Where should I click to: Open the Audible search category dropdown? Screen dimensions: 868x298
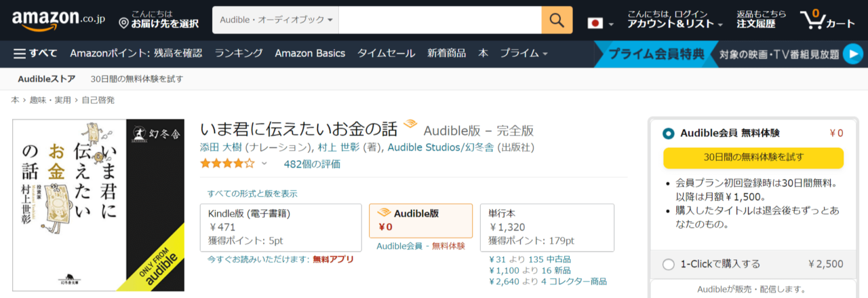point(275,20)
